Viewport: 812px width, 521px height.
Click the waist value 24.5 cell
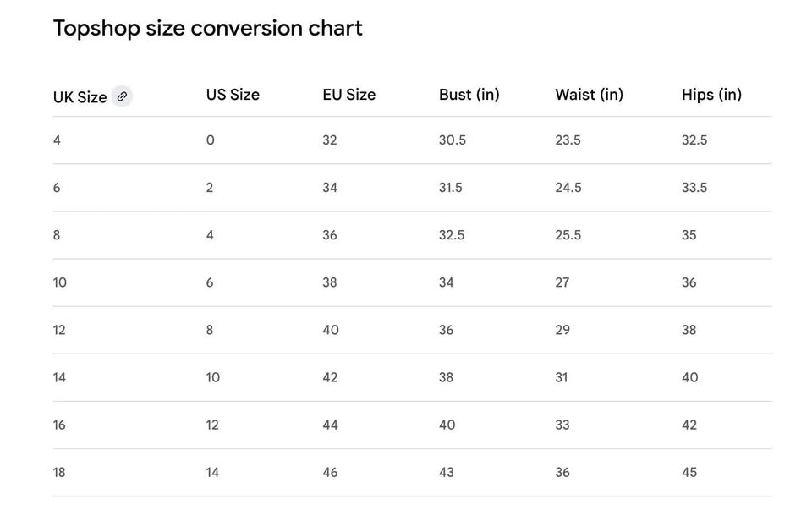pos(568,188)
